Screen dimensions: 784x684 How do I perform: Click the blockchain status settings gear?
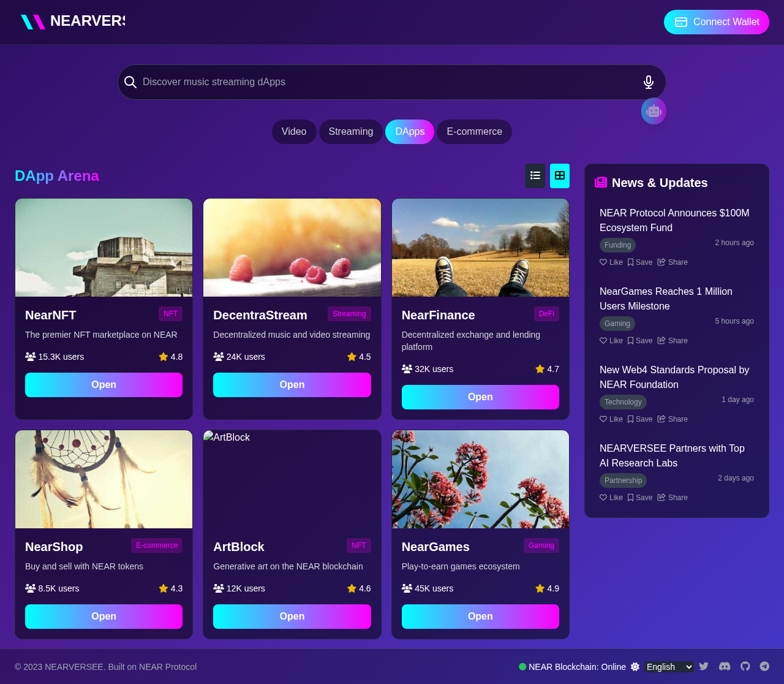coord(635,666)
